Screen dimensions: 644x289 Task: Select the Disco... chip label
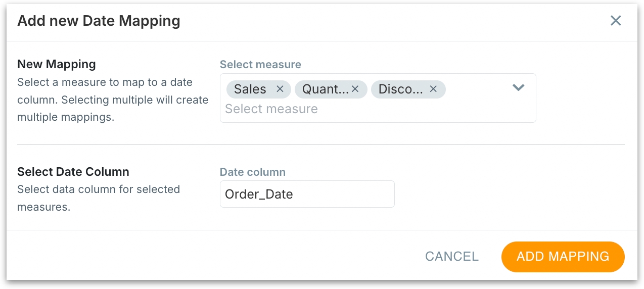(401, 89)
